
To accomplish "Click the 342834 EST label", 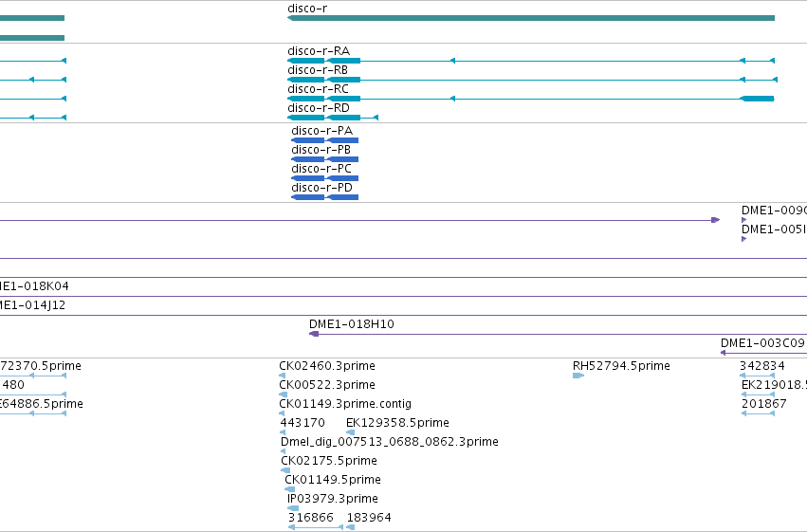I will (762, 366).
